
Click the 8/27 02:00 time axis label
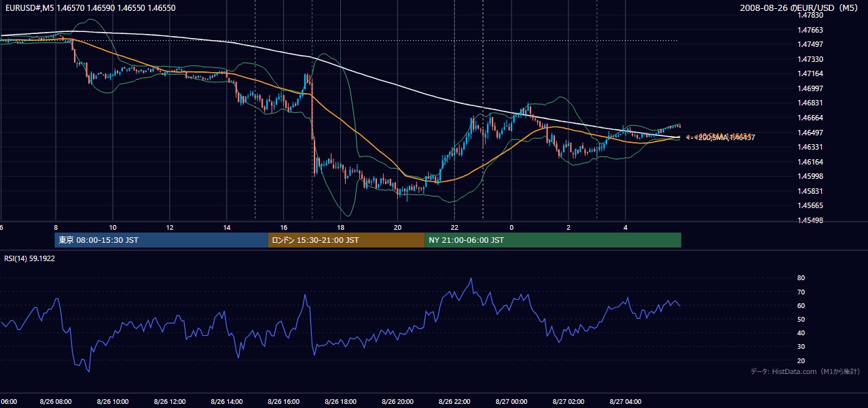568,401
